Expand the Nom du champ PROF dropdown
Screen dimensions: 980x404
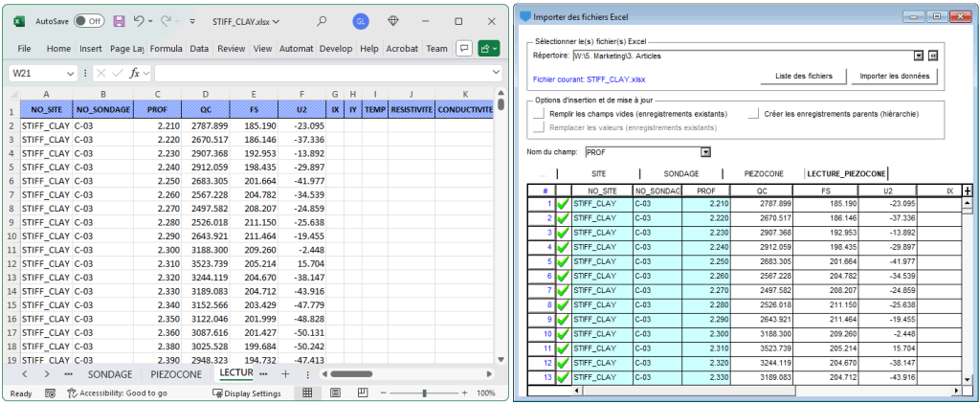pyautogui.click(x=706, y=152)
